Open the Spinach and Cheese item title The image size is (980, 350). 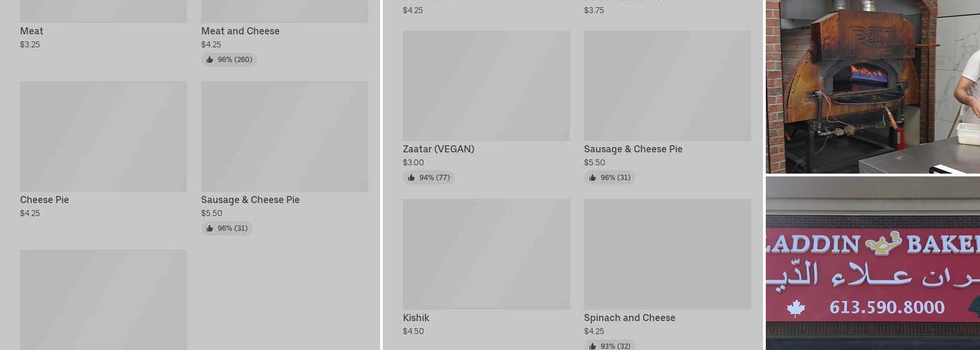tap(629, 318)
